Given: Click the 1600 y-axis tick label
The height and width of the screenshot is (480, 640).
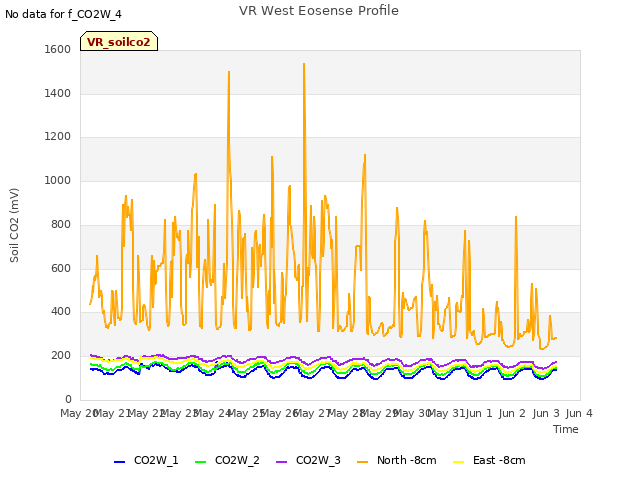Looking at the screenshot, I should [58, 49].
